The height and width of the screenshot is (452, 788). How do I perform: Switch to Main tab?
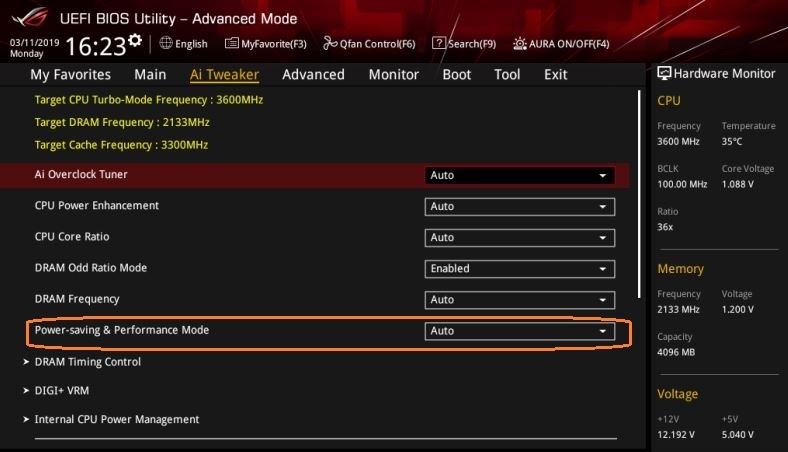(x=150, y=74)
